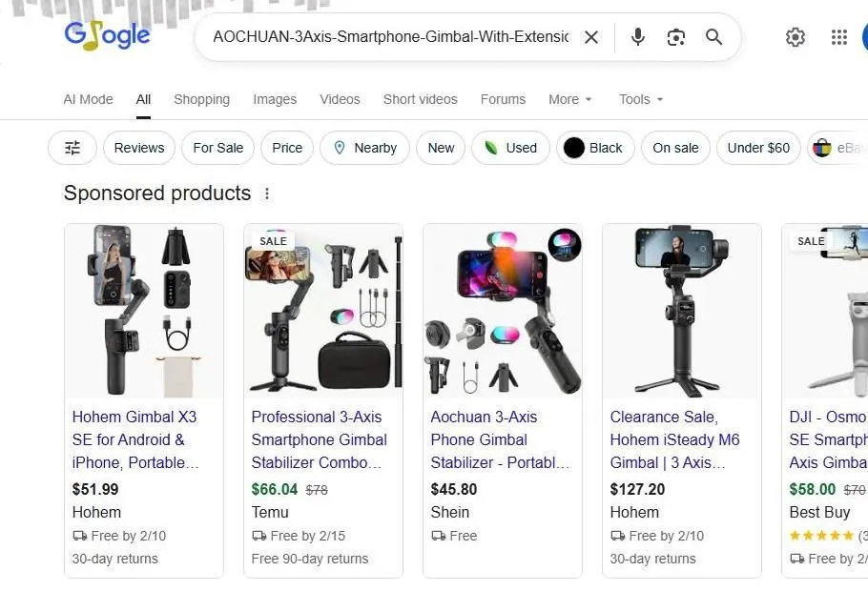
Task: Open the Price filter dropdown
Action: click(x=286, y=148)
